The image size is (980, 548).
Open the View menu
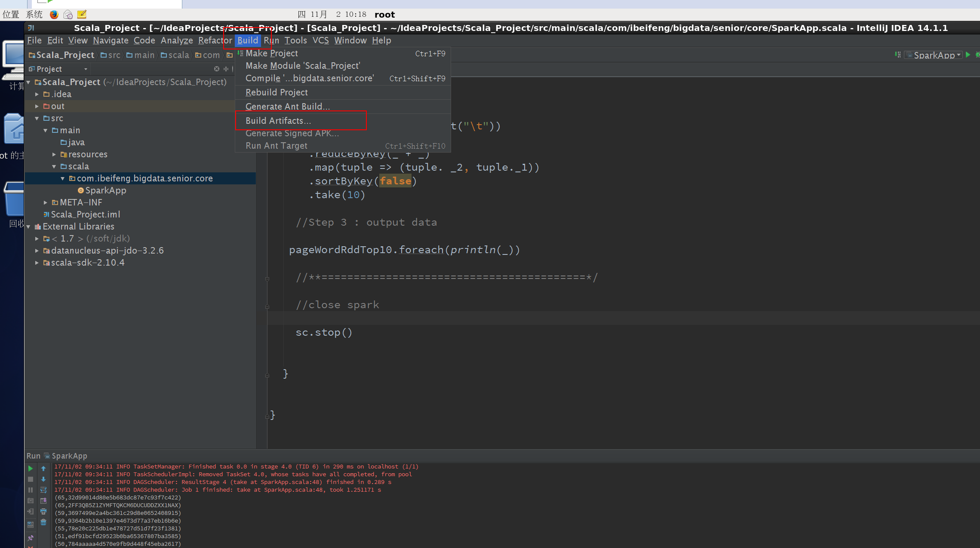coord(78,40)
